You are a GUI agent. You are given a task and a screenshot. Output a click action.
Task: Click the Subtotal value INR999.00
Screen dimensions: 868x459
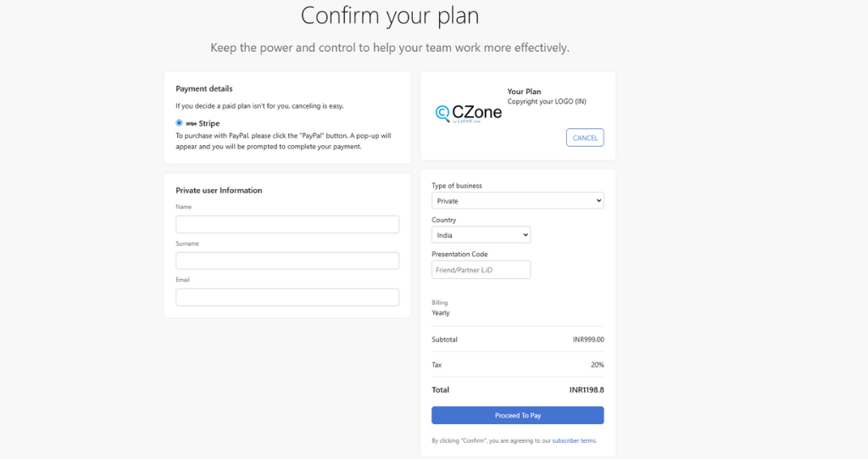click(x=588, y=339)
